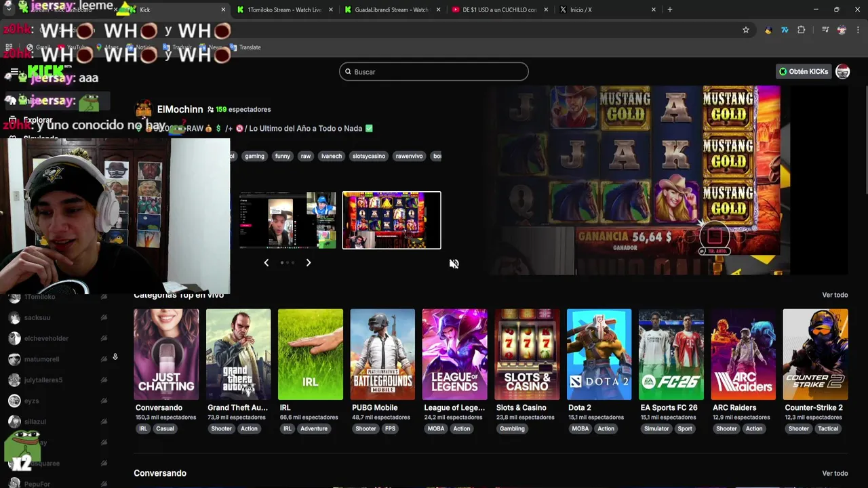Open the PUBG Mobile category card
The width and height of the screenshot is (868, 488).
382,354
